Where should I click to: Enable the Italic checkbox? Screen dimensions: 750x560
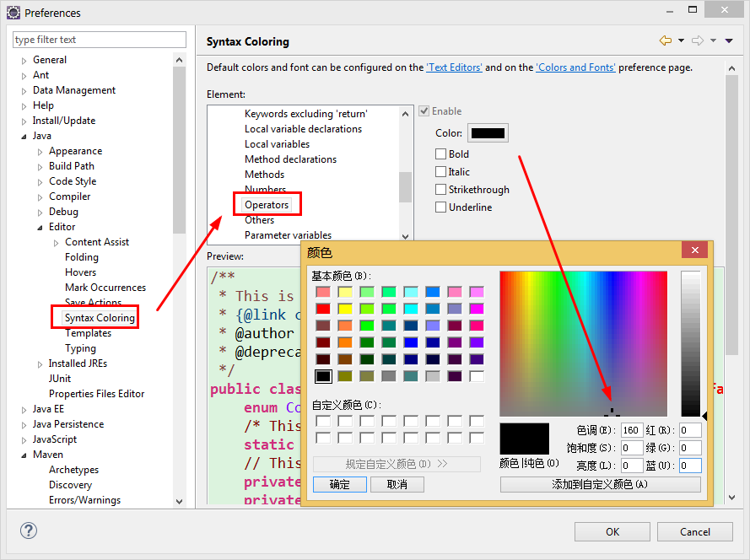440,172
